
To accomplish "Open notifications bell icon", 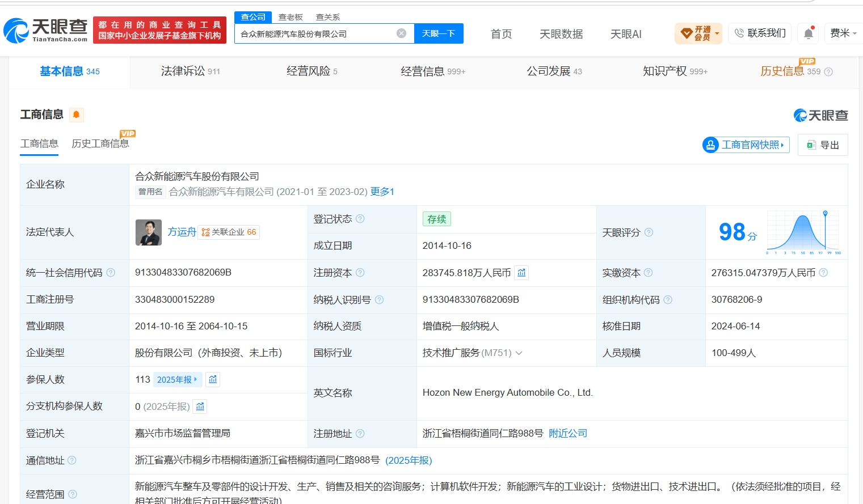I will [808, 33].
